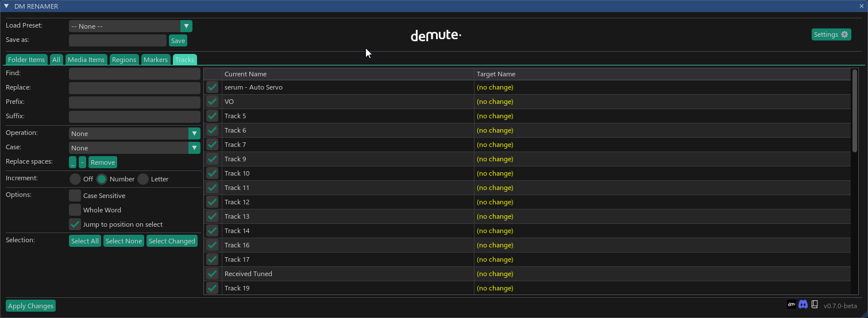
Task: Deselect the Received Tuned row checkbox
Action: (x=213, y=274)
